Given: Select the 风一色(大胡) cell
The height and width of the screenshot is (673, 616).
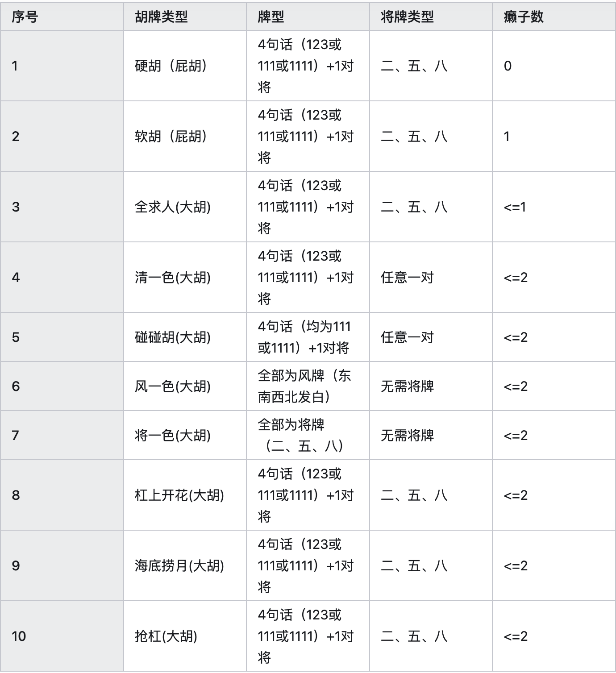Looking at the screenshot, I should click(185, 386).
